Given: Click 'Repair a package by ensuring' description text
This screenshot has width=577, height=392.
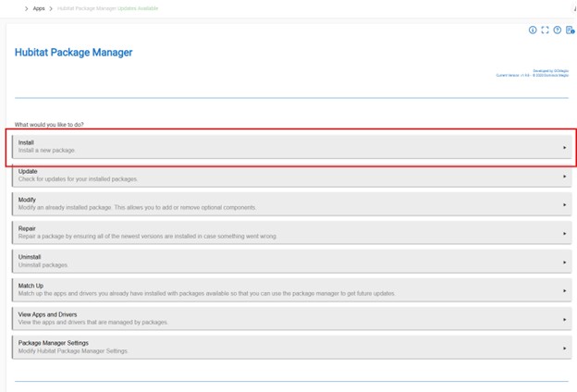Looking at the screenshot, I should point(147,237).
